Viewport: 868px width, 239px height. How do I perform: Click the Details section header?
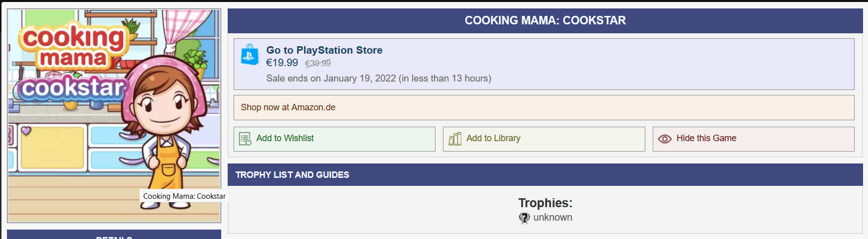(x=114, y=235)
